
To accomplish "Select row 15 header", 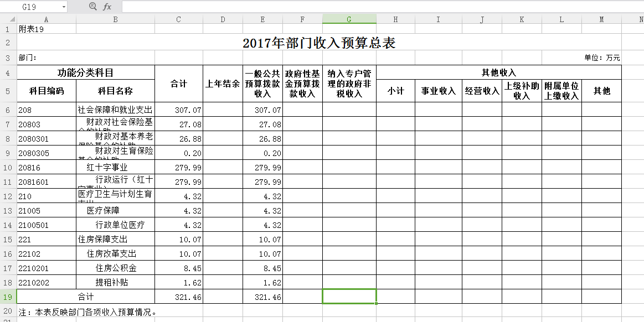I will pos(8,239).
